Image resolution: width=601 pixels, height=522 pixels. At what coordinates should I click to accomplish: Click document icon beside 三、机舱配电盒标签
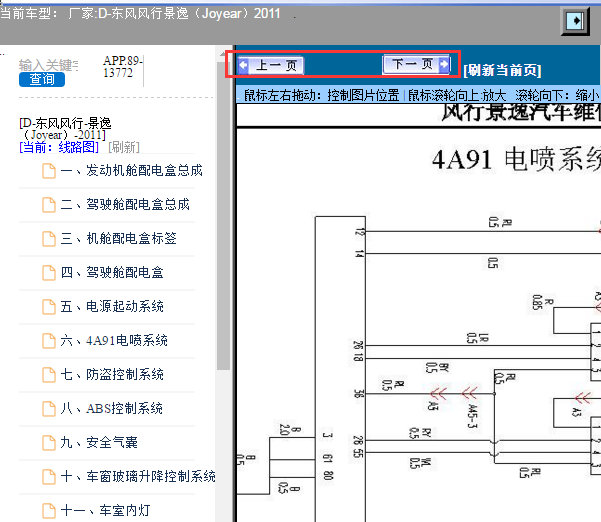49,239
